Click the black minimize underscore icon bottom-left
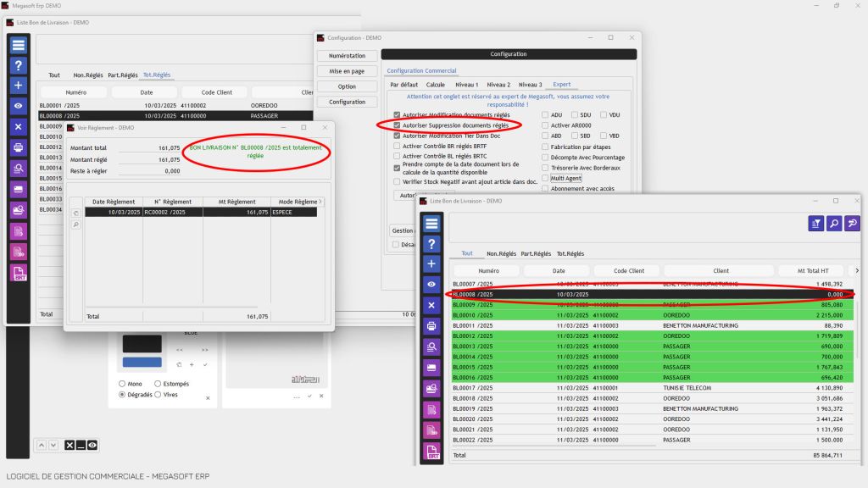This screenshot has height=488, width=868. 81,445
